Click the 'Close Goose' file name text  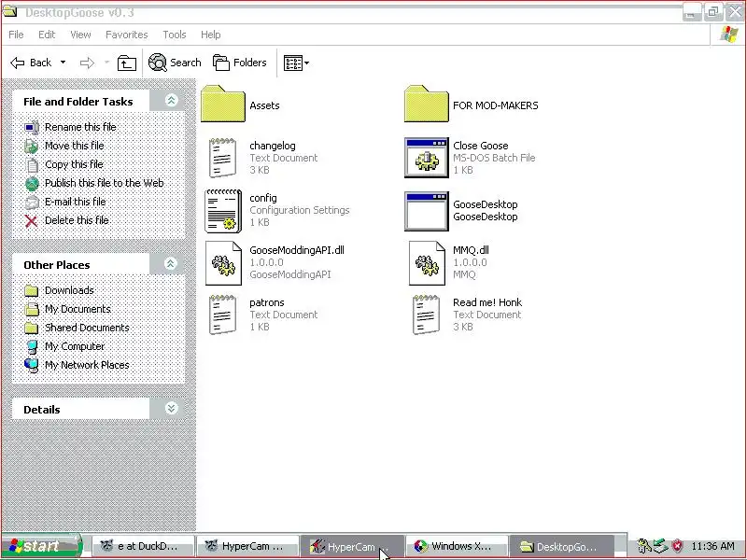tap(480, 146)
